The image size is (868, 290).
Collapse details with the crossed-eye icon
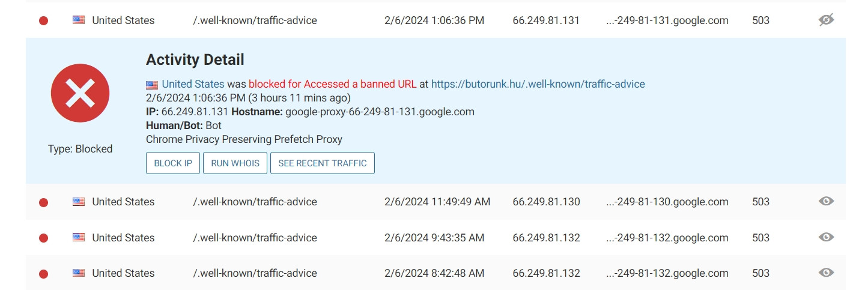pyautogui.click(x=827, y=20)
